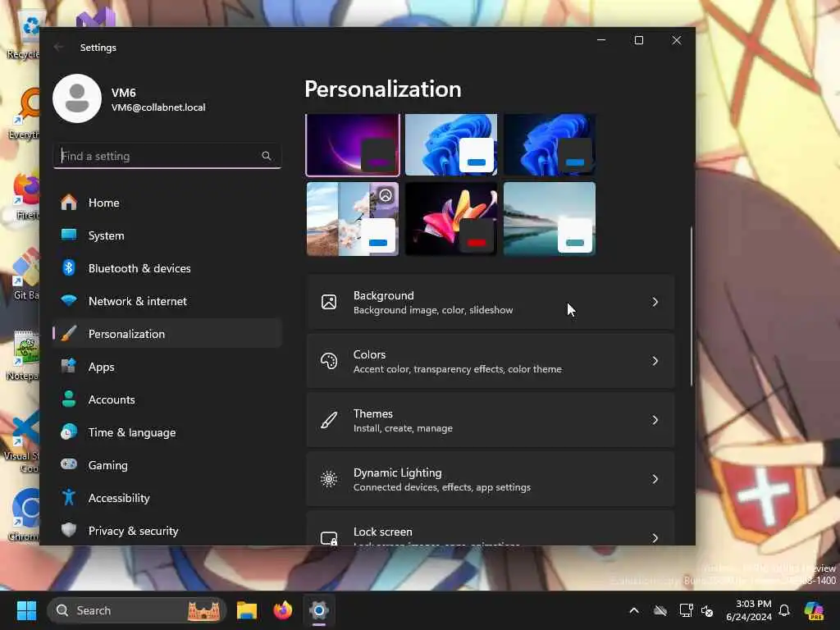Click the Colors palette icon

[329, 361]
